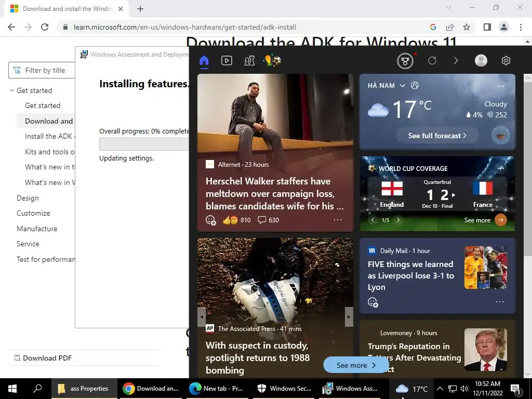
Task: Open Chrome three-dot menu
Action: pyautogui.click(x=521, y=27)
